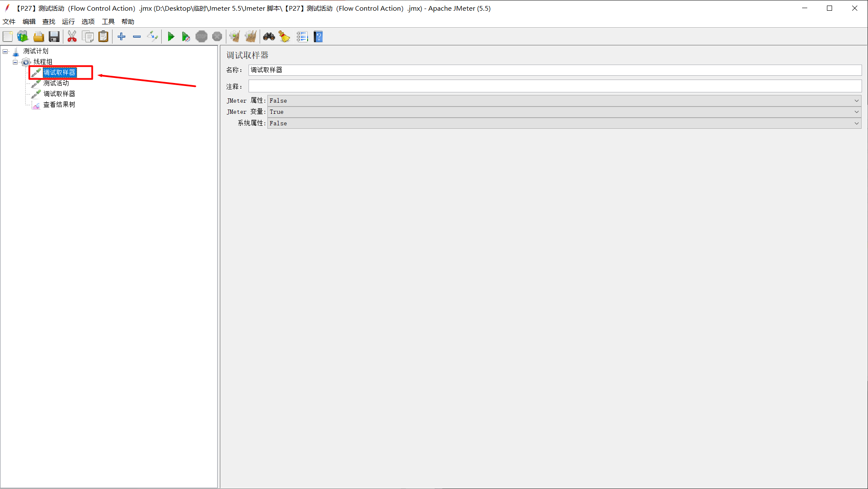Create a new test plan

[x=7, y=36]
